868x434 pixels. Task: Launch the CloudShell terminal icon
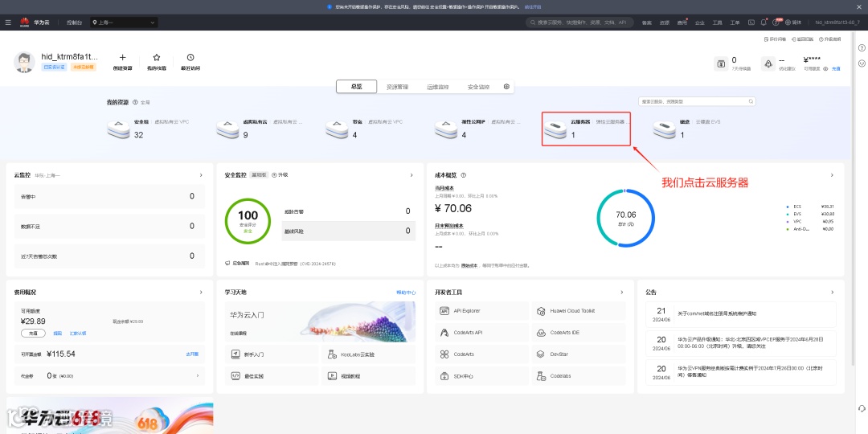click(x=751, y=23)
